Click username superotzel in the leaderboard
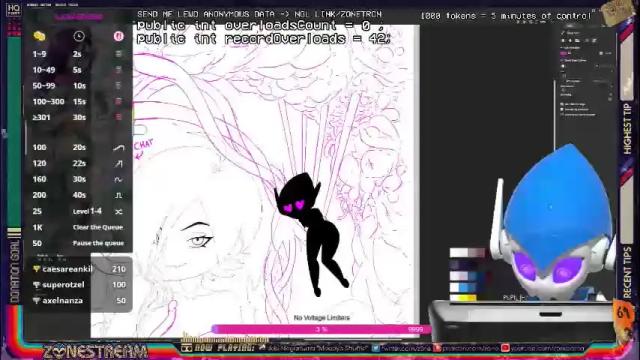 [x=63, y=285]
